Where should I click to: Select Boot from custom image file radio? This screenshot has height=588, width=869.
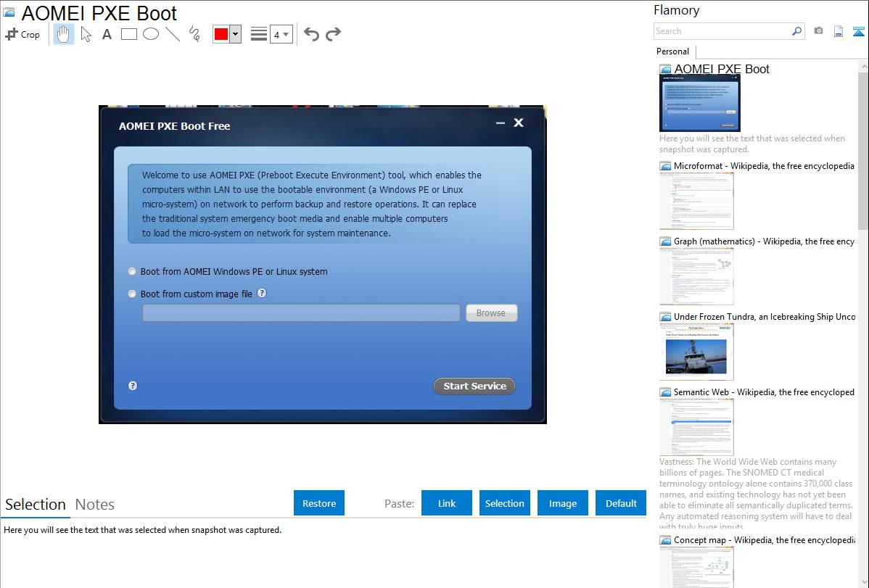coord(132,294)
